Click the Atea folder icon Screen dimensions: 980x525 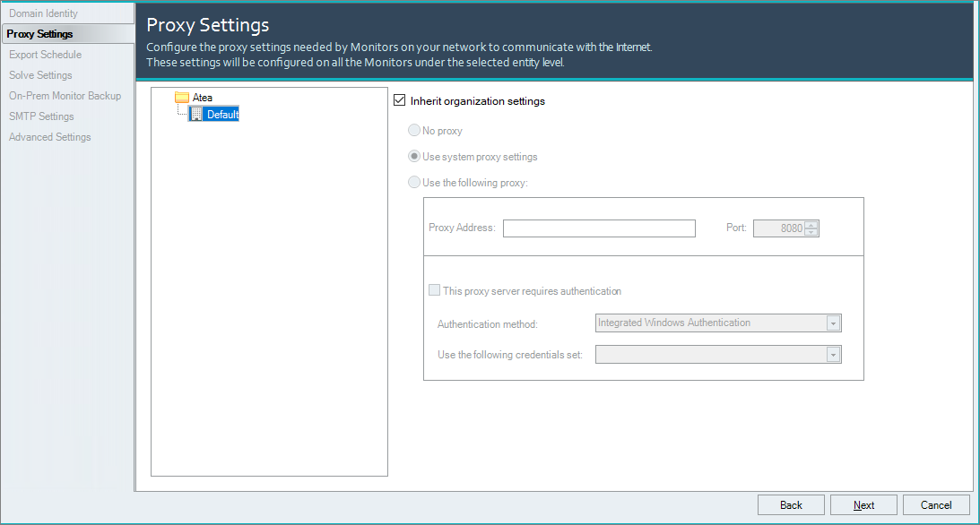tap(181, 98)
